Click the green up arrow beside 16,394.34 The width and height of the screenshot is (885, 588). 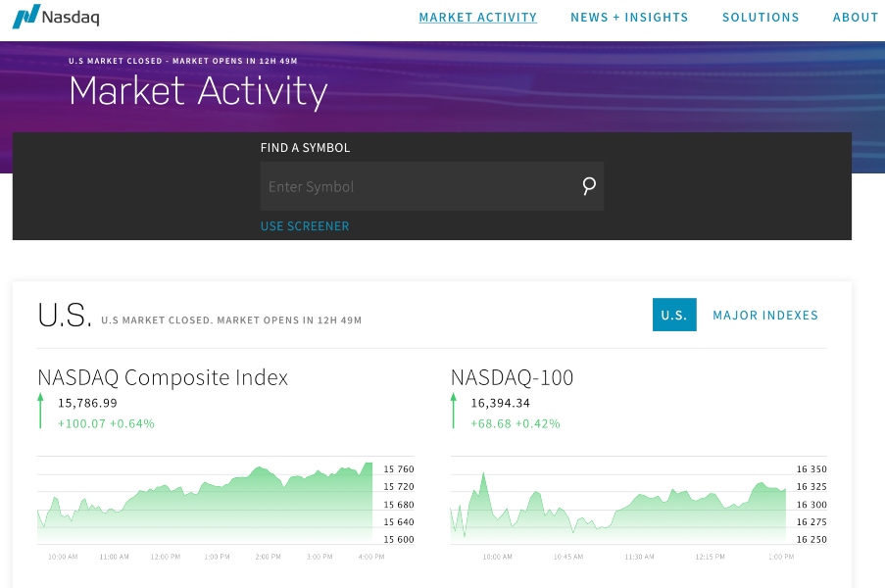(453, 411)
